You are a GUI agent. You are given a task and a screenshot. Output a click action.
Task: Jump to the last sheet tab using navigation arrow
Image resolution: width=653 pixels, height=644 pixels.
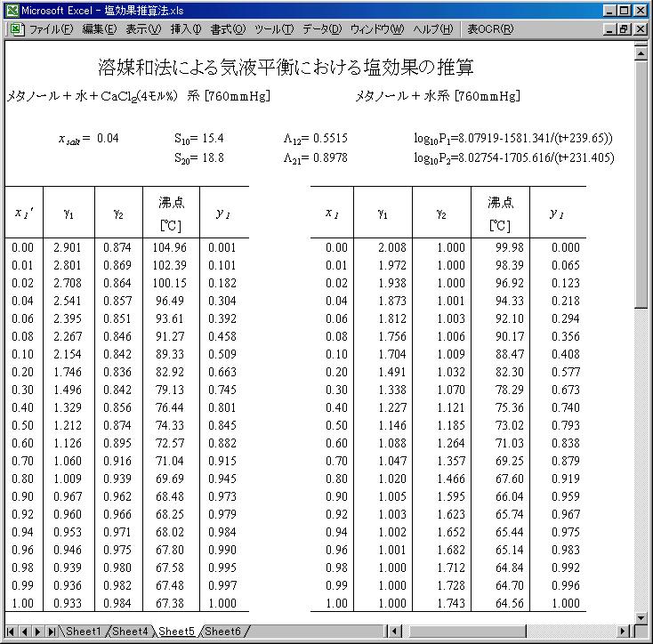(x=52, y=632)
